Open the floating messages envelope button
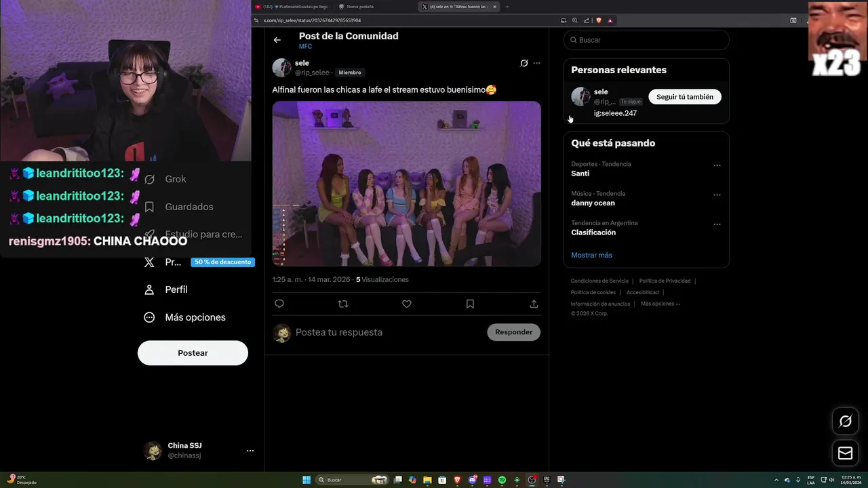The height and width of the screenshot is (488, 868). pos(846,453)
